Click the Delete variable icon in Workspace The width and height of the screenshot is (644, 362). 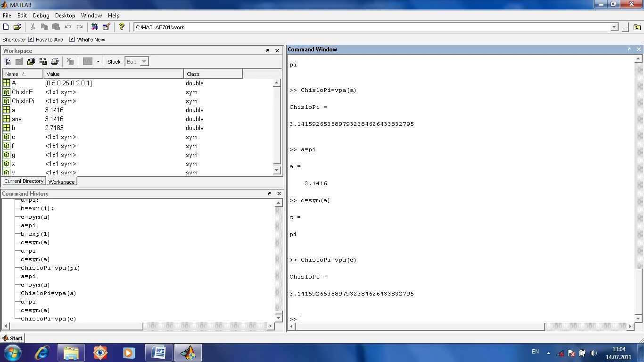point(70,61)
